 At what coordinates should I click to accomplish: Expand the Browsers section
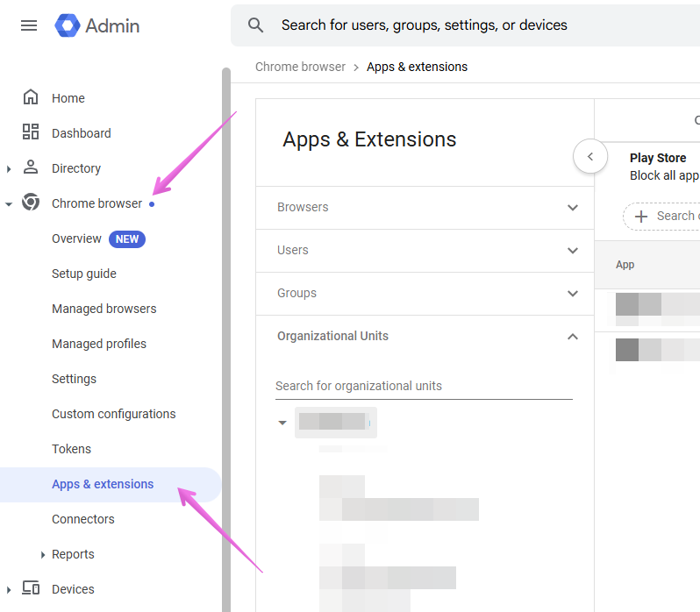click(573, 208)
